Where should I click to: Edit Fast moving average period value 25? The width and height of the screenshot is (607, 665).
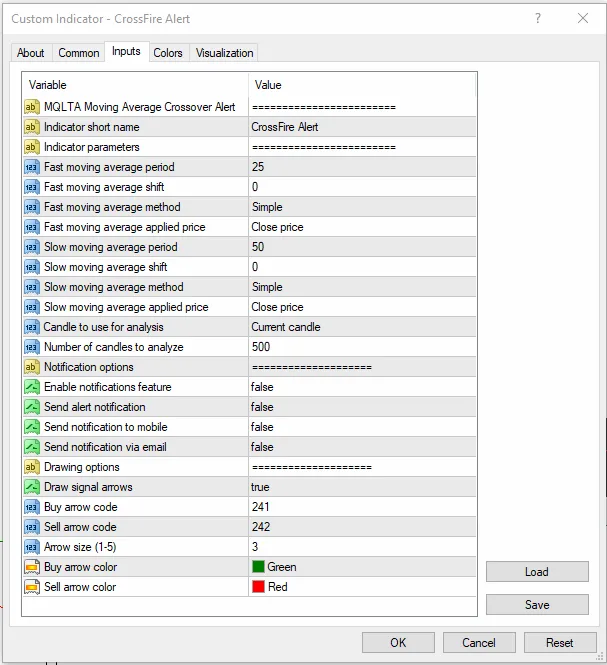point(362,167)
